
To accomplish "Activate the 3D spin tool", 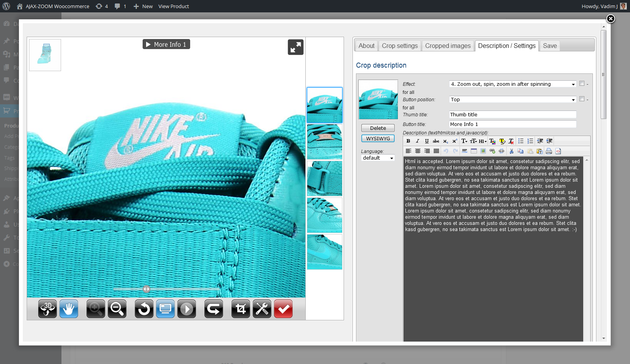I will [x=48, y=309].
